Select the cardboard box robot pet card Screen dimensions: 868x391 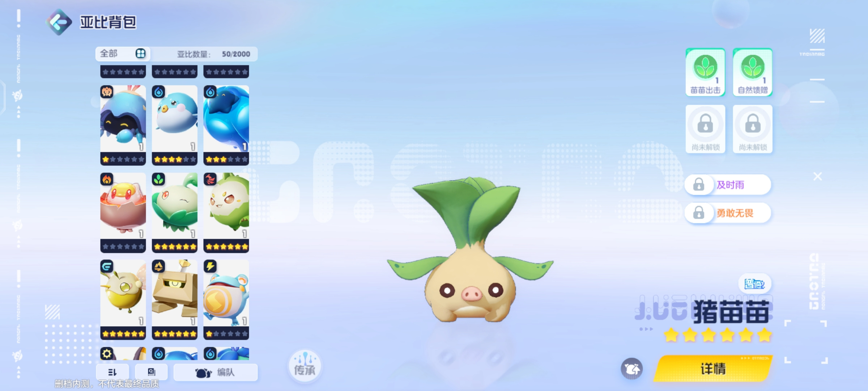(175, 299)
